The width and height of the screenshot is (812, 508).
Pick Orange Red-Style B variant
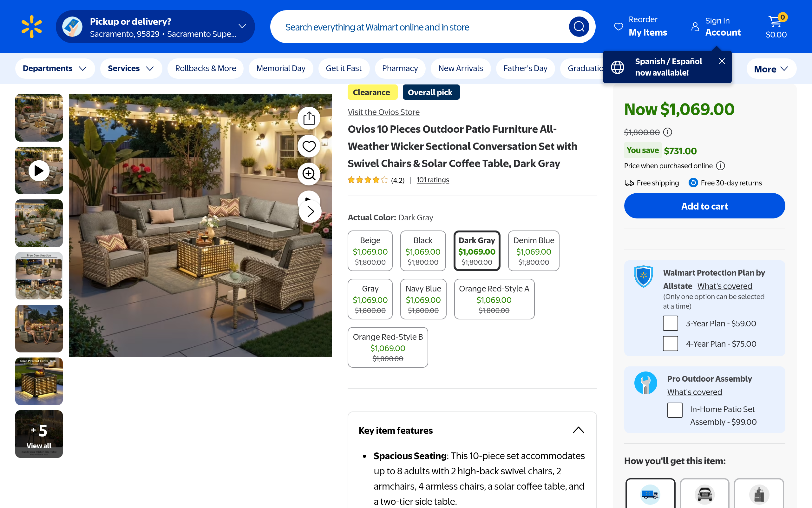(x=388, y=347)
